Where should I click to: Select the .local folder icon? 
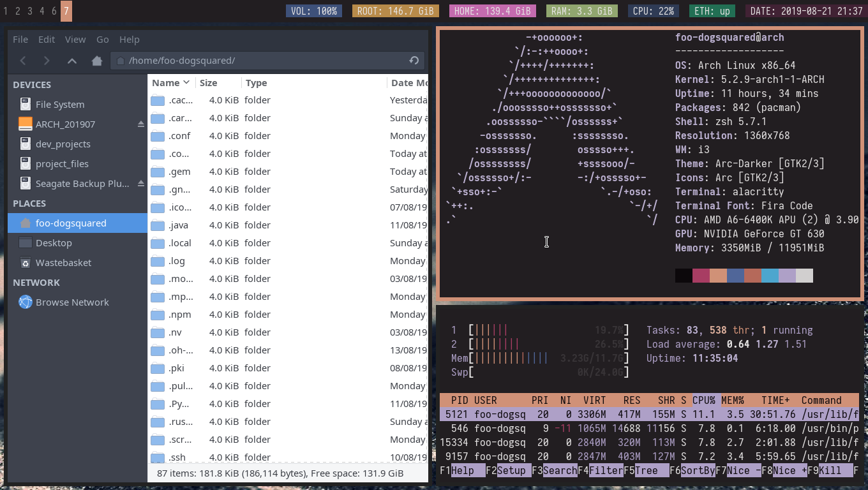click(158, 243)
